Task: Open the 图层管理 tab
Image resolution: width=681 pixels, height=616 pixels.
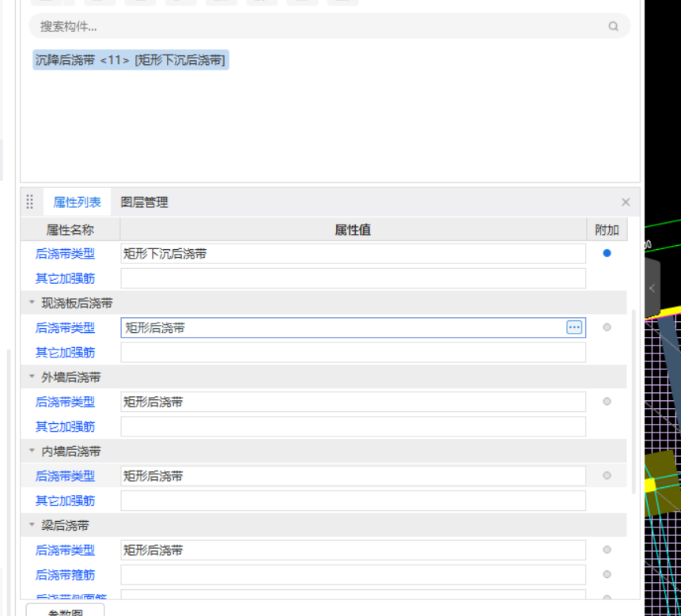Action: [x=144, y=202]
